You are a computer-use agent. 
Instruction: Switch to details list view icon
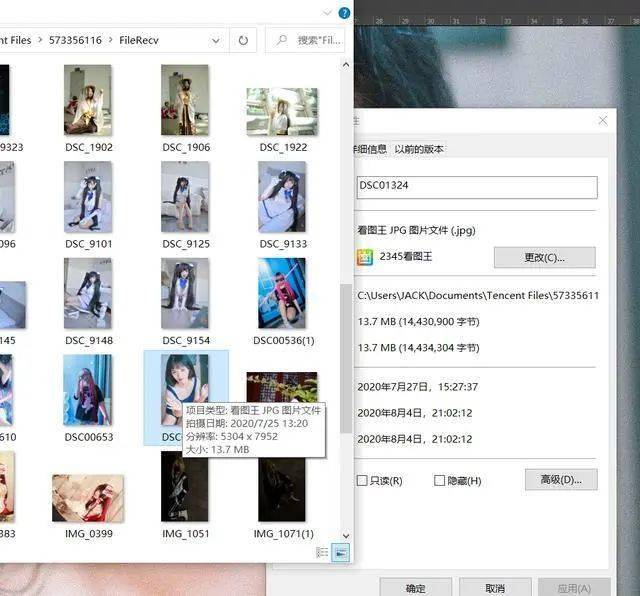(x=322, y=553)
